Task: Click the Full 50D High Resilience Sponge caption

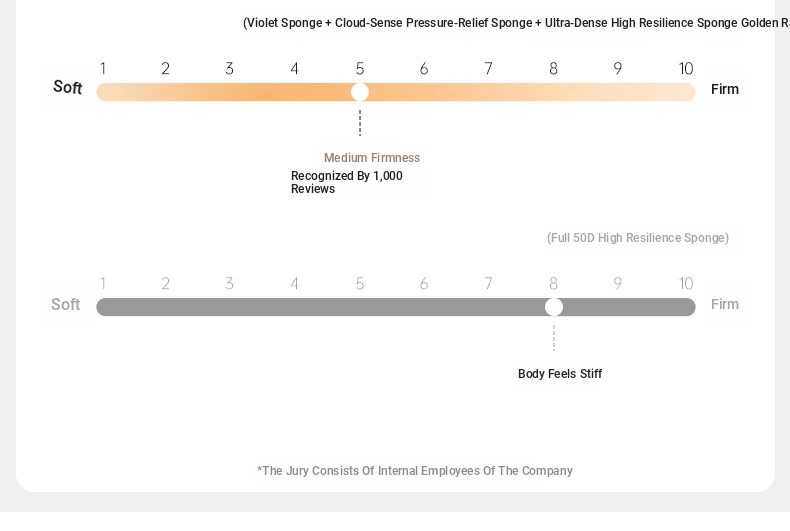Action: tap(638, 238)
